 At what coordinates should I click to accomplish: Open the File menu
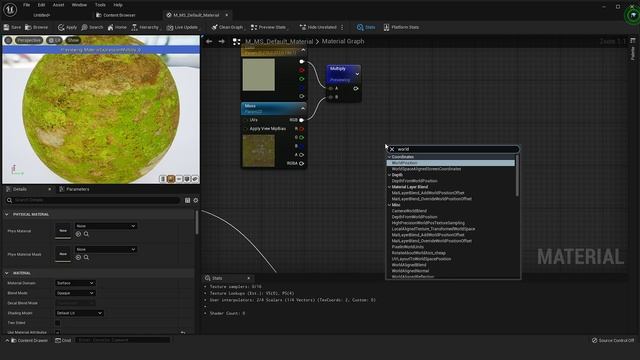click(x=27, y=5)
